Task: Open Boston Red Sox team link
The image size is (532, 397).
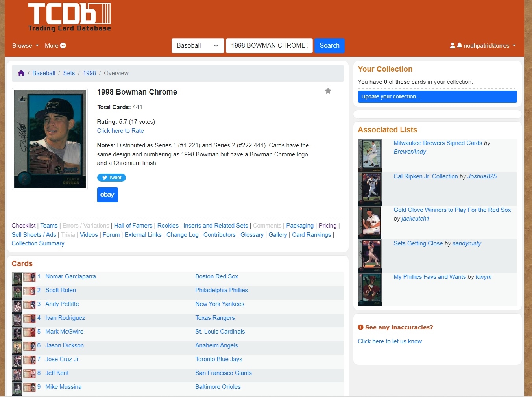Action: (x=217, y=276)
